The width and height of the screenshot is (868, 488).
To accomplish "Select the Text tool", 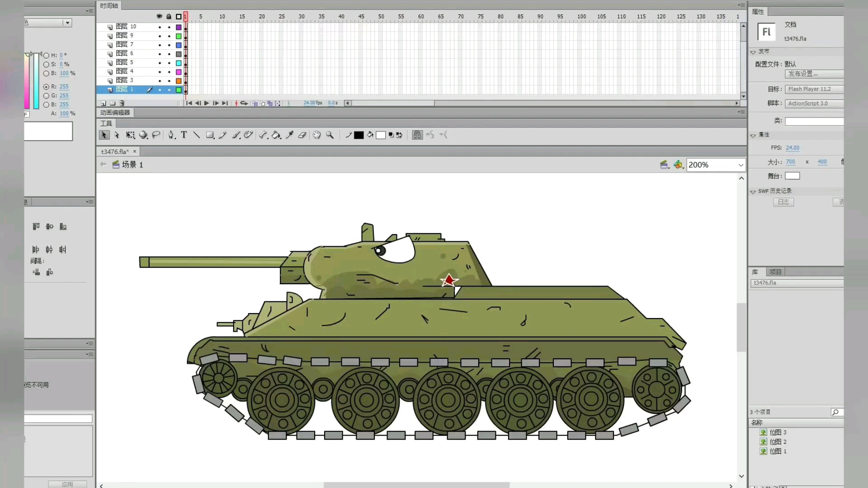I will pos(184,135).
